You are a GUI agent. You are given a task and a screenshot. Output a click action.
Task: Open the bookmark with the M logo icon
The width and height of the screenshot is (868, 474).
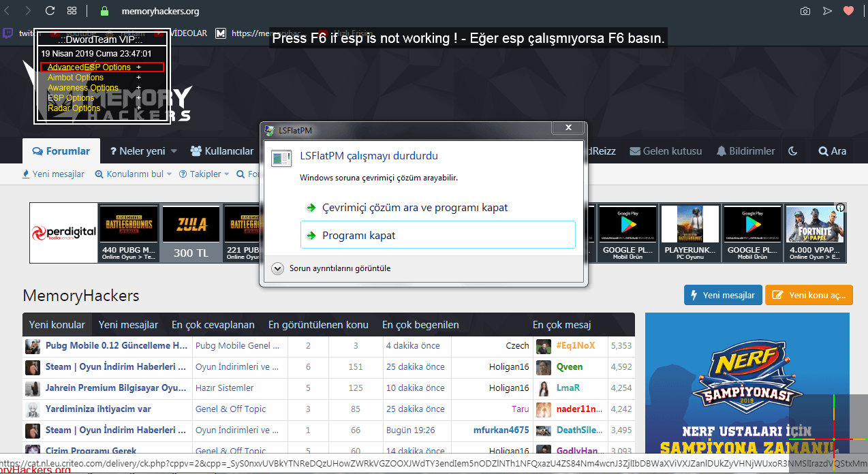[221, 33]
